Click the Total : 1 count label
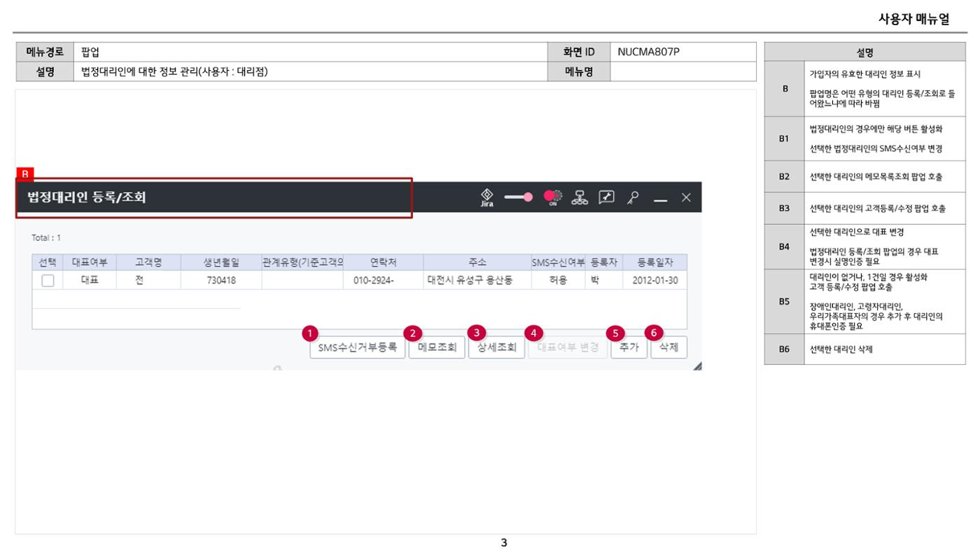This screenshot has height=552, width=980. point(47,238)
